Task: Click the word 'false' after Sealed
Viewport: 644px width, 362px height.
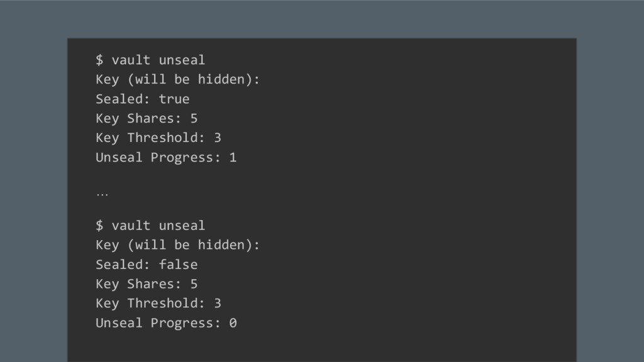Action: pyautogui.click(x=178, y=265)
